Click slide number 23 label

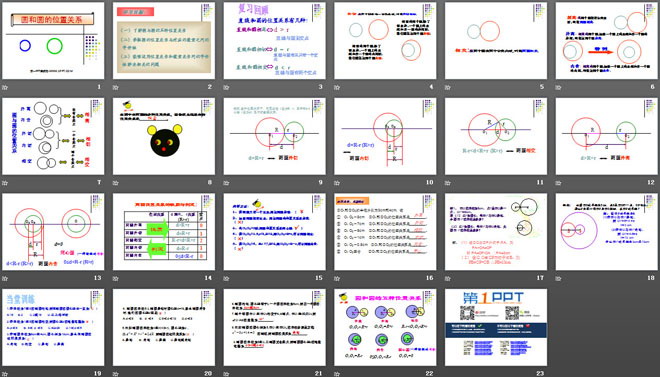point(540,373)
